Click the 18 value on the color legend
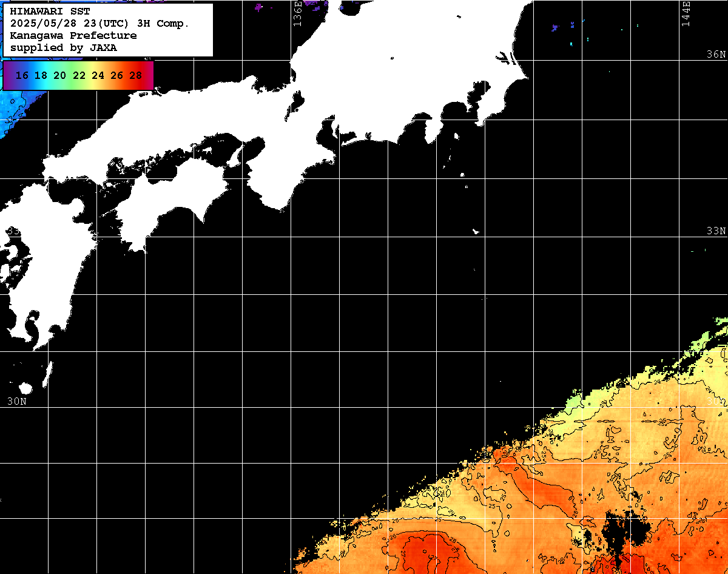 tap(41, 76)
